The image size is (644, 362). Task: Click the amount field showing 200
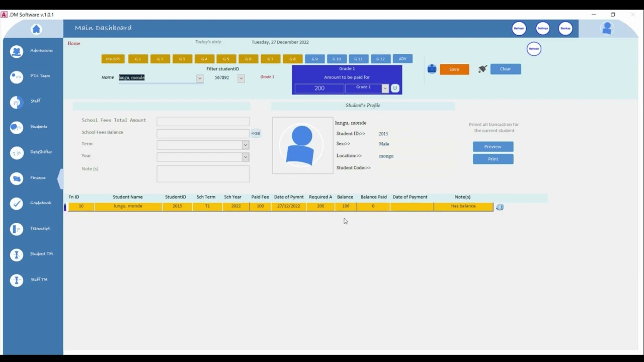pos(319,88)
